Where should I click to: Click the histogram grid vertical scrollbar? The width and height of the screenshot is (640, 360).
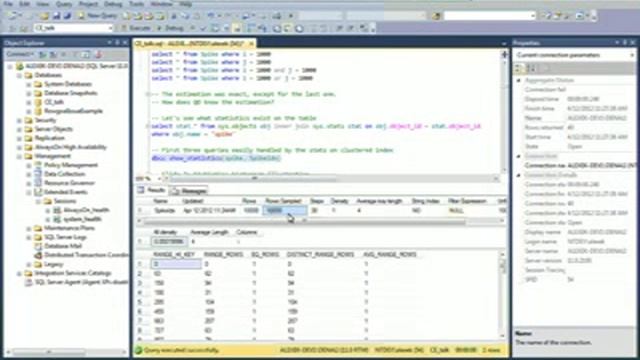503,267
